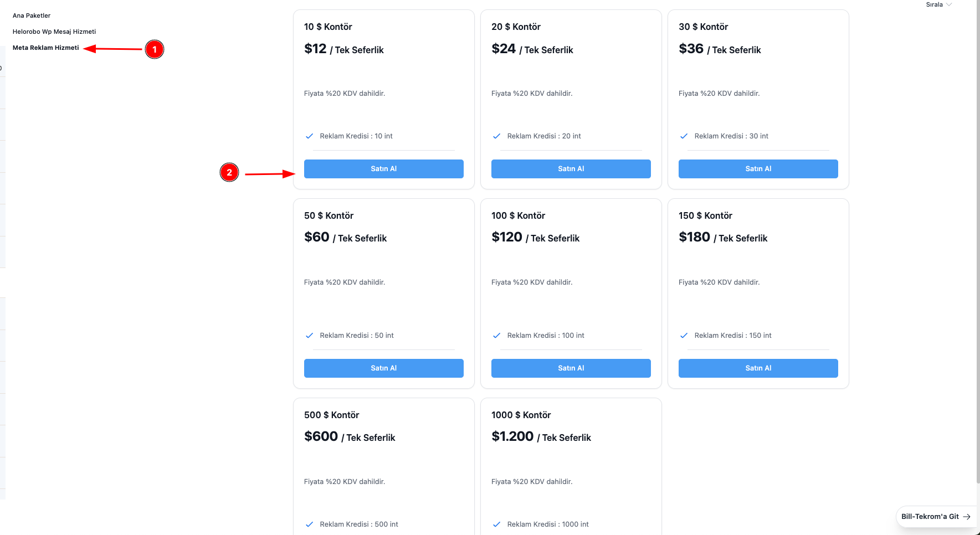The height and width of the screenshot is (535, 980).
Task: Click checkmark icon for Reklam Kredisi 10
Action: click(x=310, y=136)
